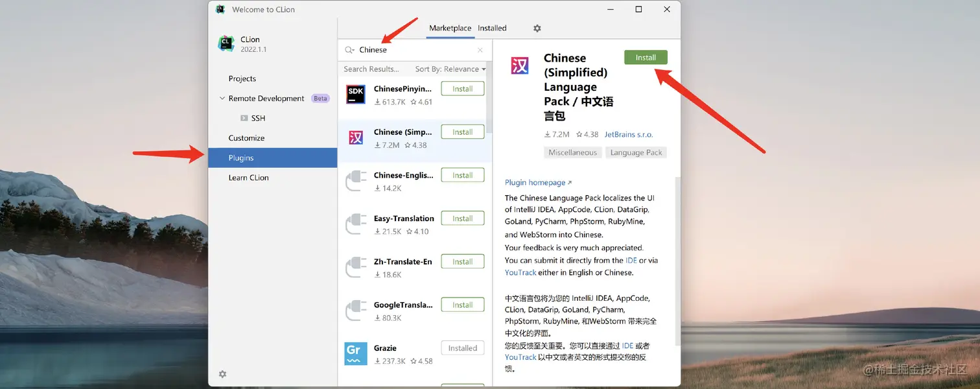Install the GoogleTransla... plugin
This screenshot has width=980, height=389.
click(463, 305)
